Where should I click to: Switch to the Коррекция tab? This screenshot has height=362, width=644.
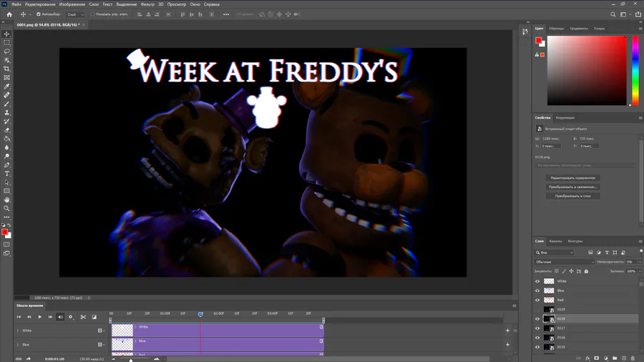pos(565,118)
